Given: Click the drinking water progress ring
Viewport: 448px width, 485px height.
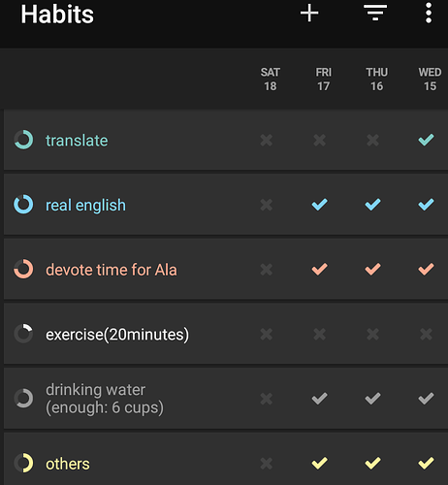Looking at the screenshot, I should point(23,399).
